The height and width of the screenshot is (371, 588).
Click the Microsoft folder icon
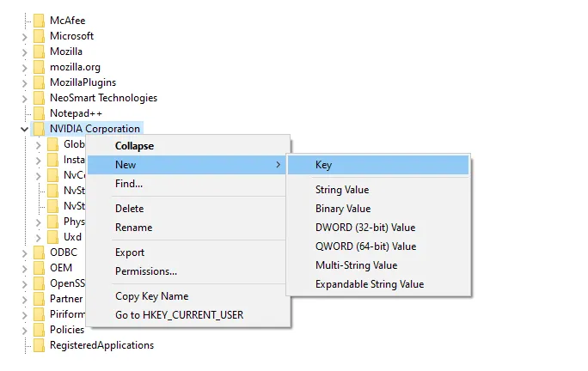click(39, 36)
